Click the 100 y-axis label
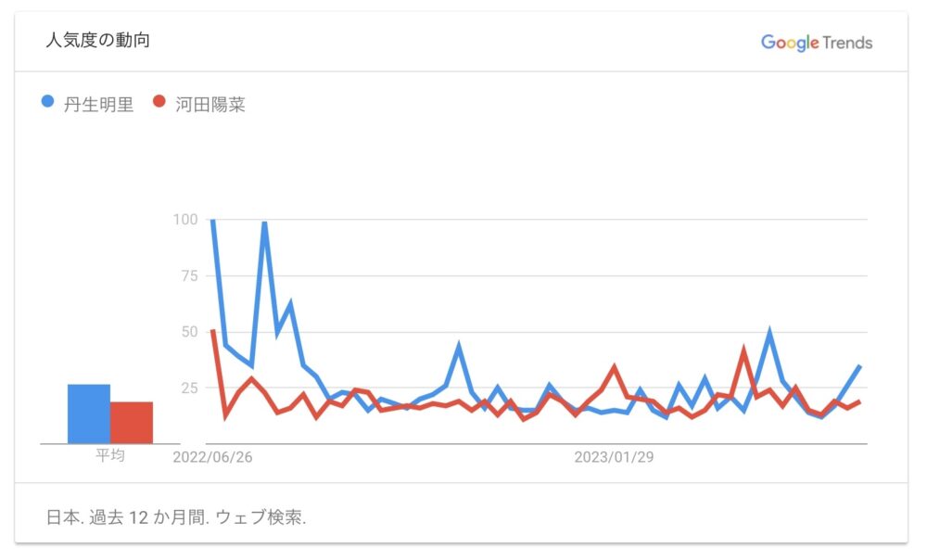Image resolution: width=927 pixels, height=560 pixels. point(185,220)
